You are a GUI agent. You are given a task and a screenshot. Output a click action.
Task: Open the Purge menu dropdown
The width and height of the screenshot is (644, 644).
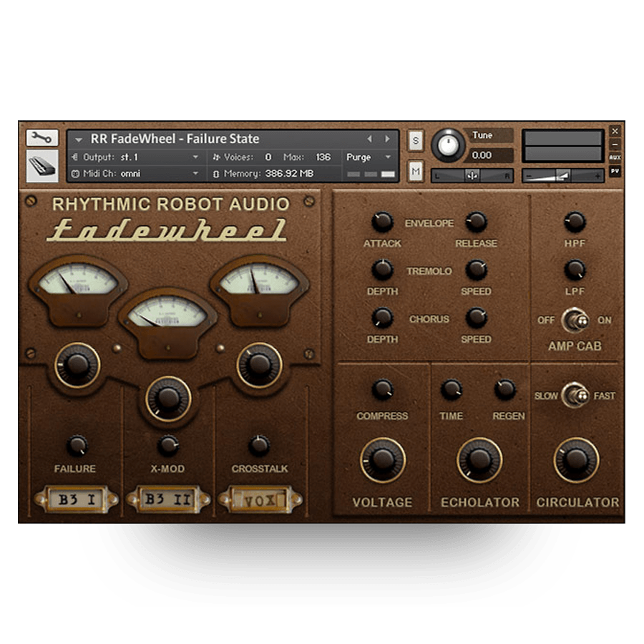pos(388,157)
